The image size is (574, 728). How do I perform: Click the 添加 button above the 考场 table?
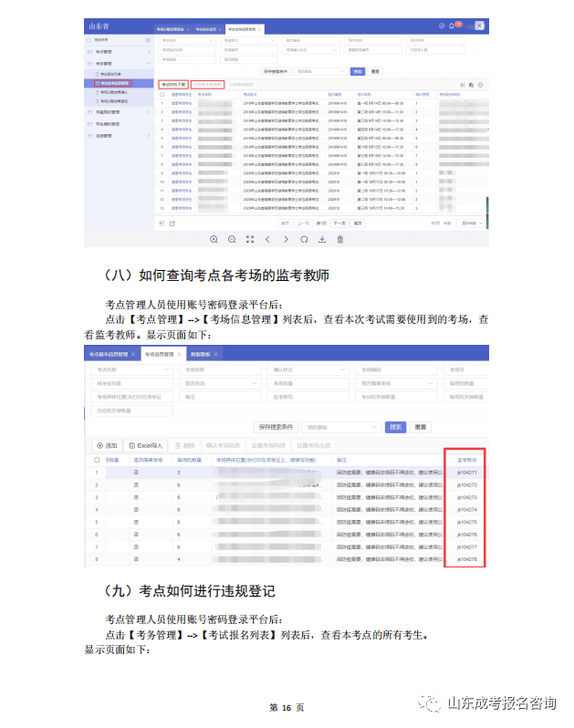tap(107, 446)
